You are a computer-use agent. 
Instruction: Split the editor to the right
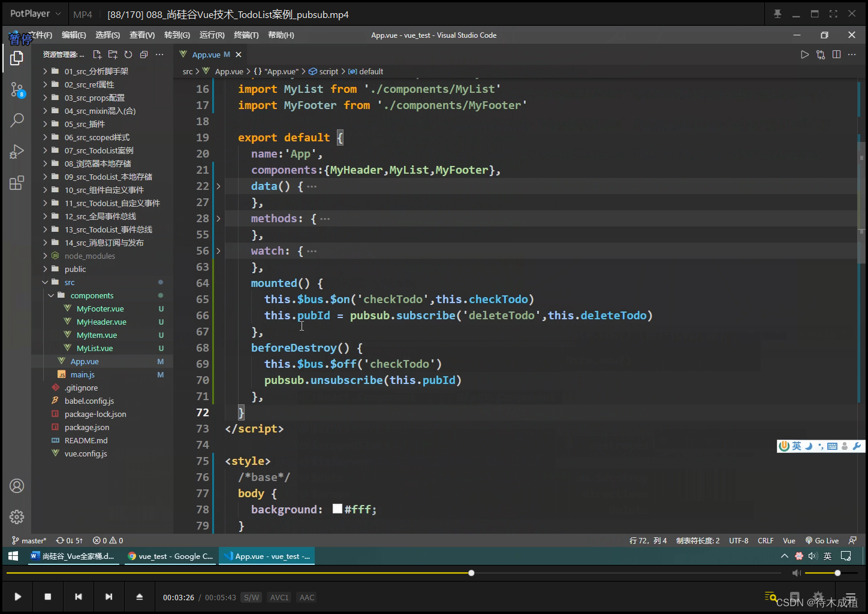[x=836, y=55]
